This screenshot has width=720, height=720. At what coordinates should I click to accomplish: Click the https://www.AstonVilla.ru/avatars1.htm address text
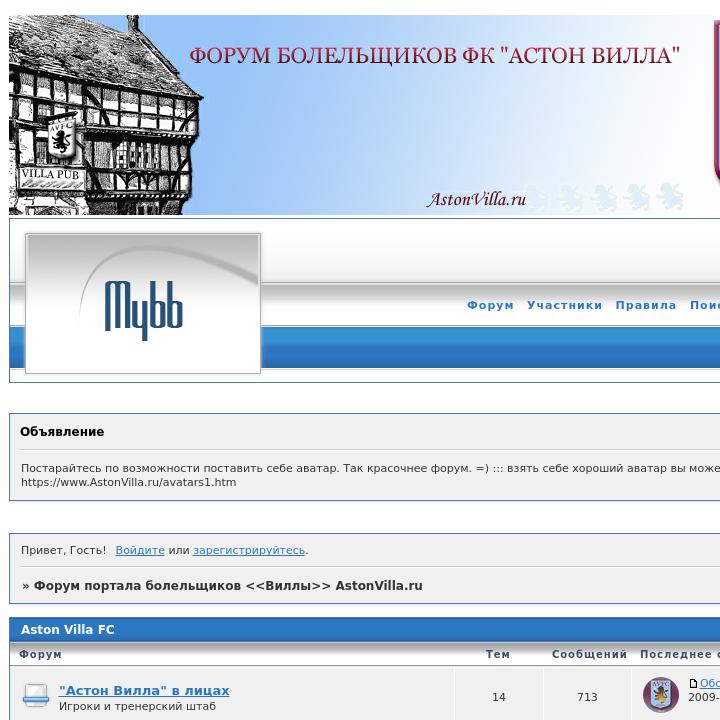pyautogui.click(x=129, y=483)
